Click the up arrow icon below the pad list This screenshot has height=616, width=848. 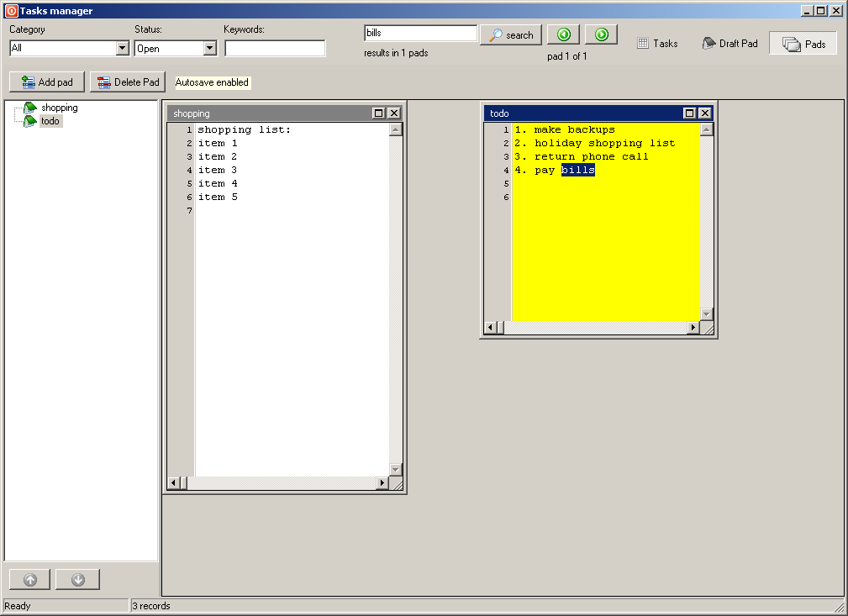pyautogui.click(x=29, y=579)
